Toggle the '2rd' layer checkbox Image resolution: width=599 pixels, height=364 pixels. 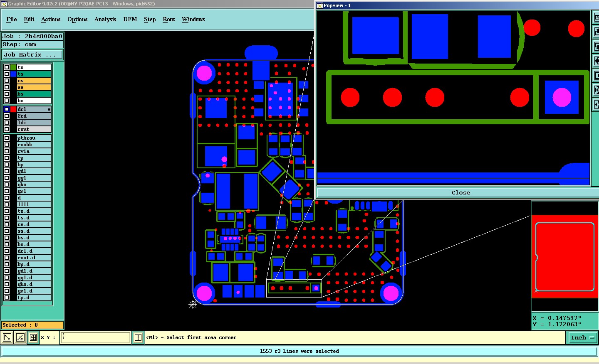pyautogui.click(x=7, y=116)
